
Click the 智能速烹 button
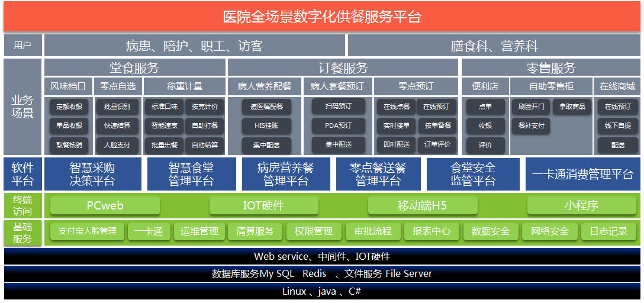(x=164, y=126)
